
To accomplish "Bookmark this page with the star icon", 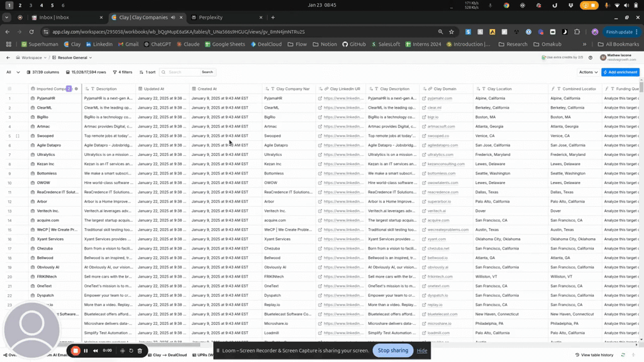I will [452, 31].
